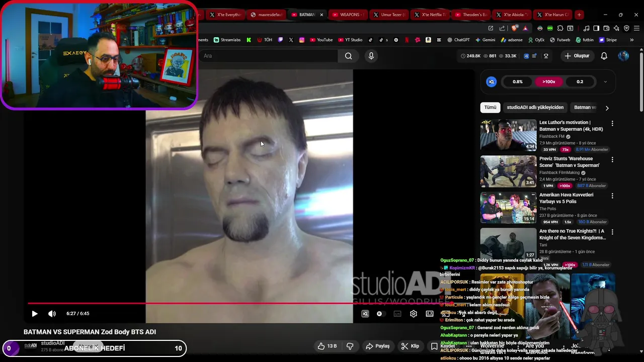Open the Brave main menu hamburger

636,28
